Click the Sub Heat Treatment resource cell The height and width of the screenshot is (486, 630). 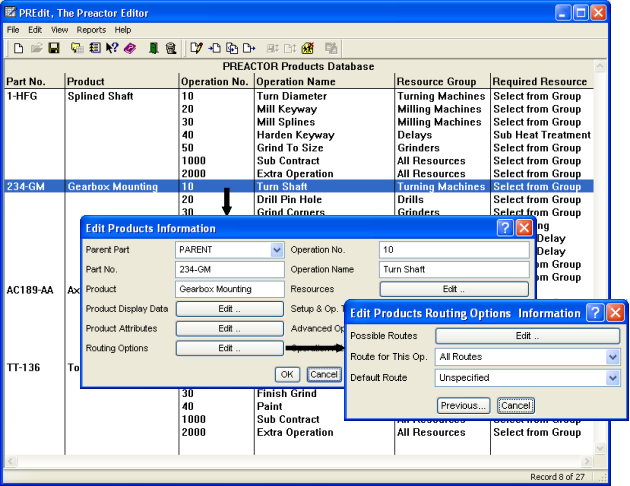click(542, 135)
